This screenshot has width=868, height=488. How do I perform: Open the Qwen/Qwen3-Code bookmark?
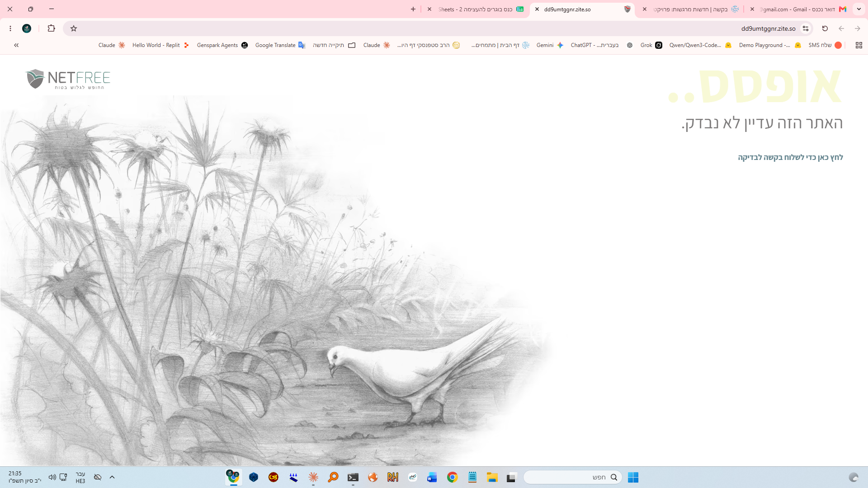point(700,45)
